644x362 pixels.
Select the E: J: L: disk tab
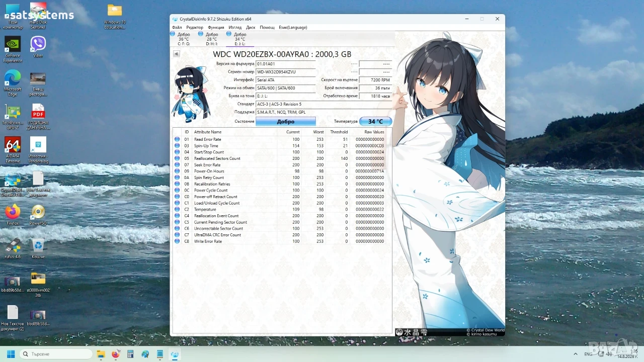(x=240, y=39)
